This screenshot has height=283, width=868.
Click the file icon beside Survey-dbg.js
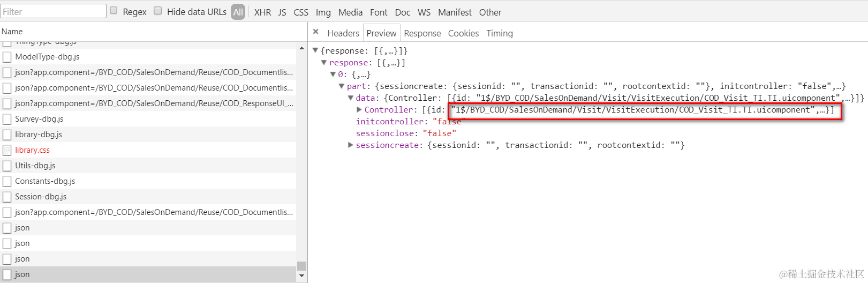click(7, 119)
